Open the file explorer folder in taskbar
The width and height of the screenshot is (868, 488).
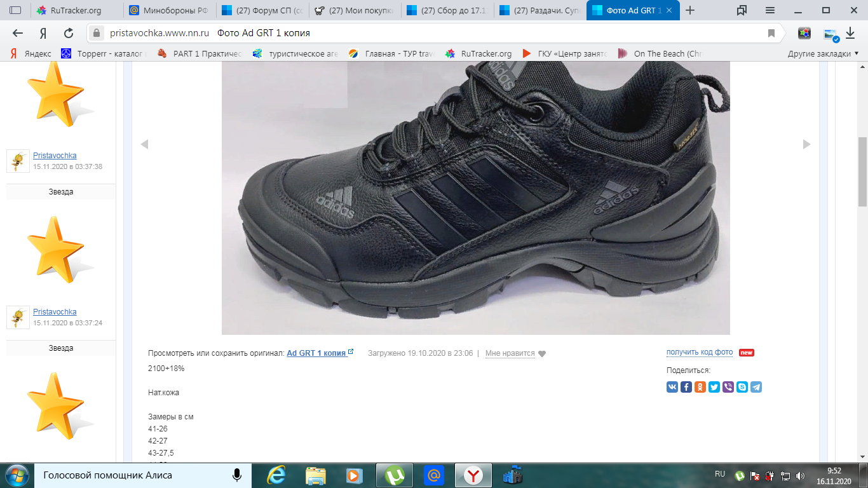tap(316, 475)
